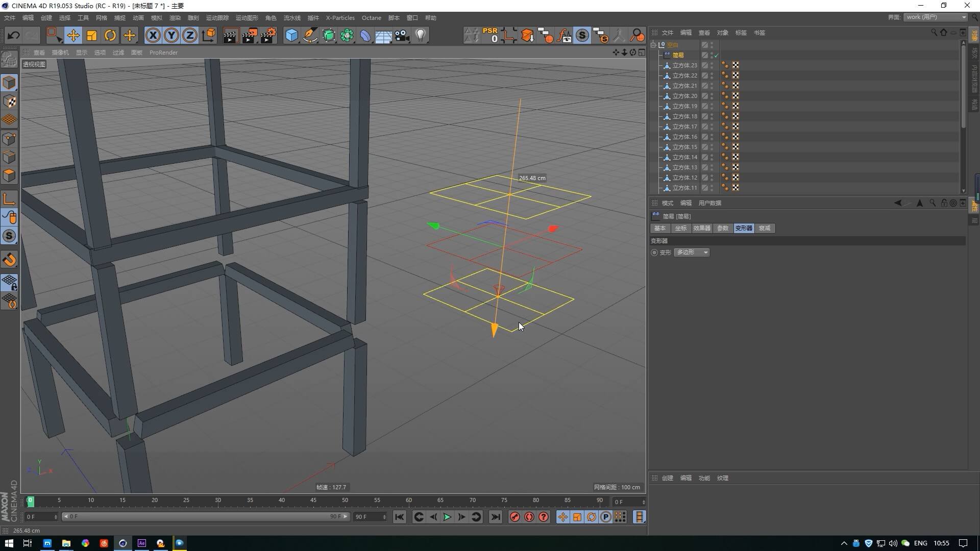Switch to the 效果器 tab
Viewport: 980px width, 551px height.
click(x=702, y=228)
